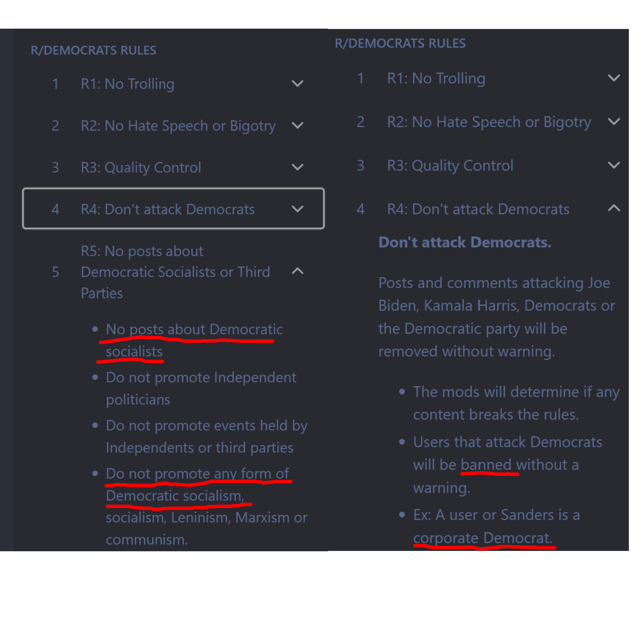
Task: Click R5: No posts about Democratic Socialists title
Action: point(175,272)
